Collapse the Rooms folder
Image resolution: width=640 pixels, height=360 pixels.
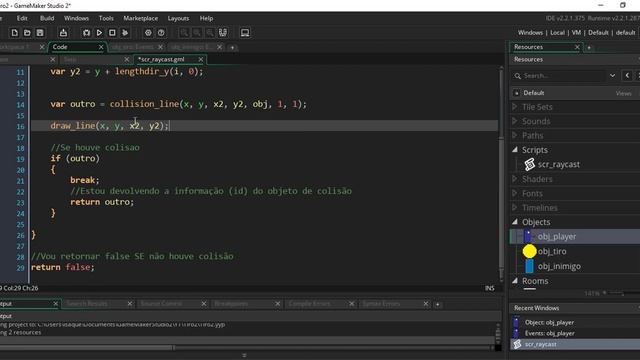(x=515, y=280)
